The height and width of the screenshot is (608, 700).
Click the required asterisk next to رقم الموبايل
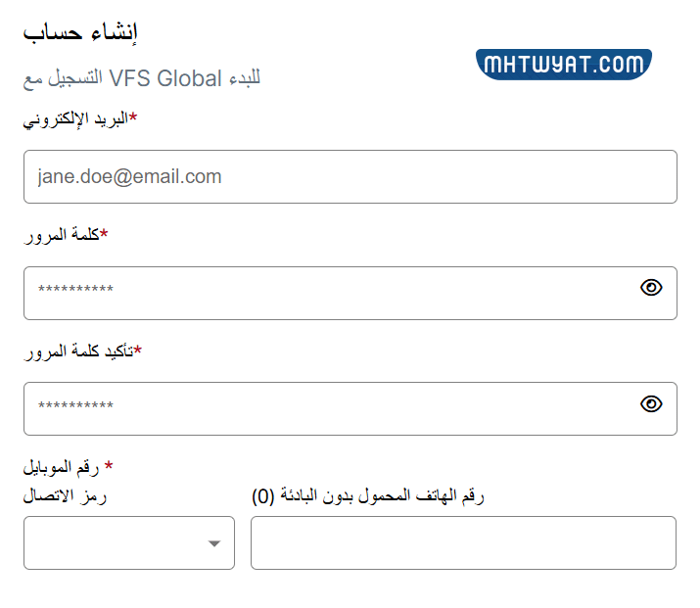pos(109,466)
